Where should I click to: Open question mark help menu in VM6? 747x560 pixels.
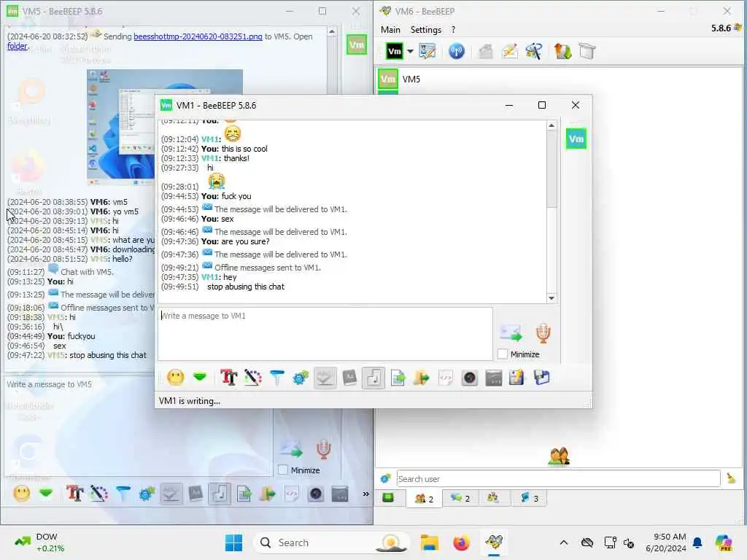pyautogui.click(x=453, y=29)
